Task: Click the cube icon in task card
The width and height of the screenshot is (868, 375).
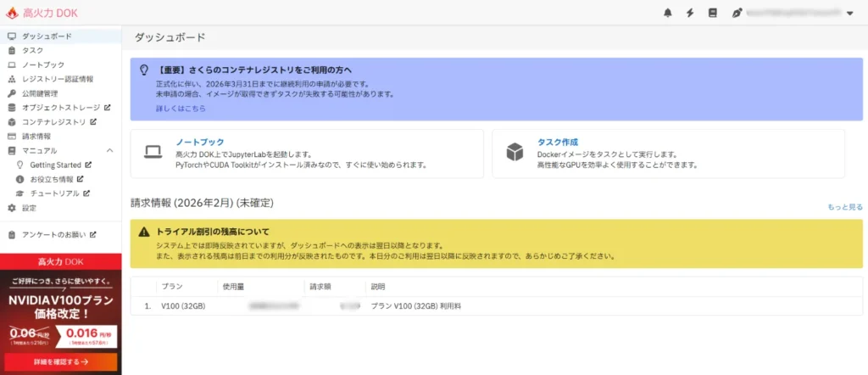Action: click(x=515, y=152)
